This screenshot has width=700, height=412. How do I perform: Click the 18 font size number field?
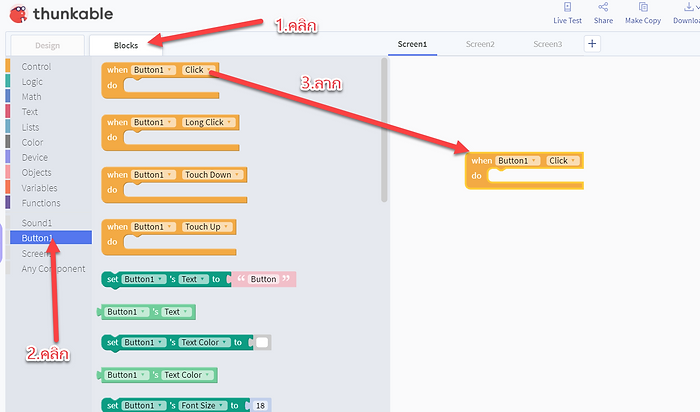click(x=260, y=406)
